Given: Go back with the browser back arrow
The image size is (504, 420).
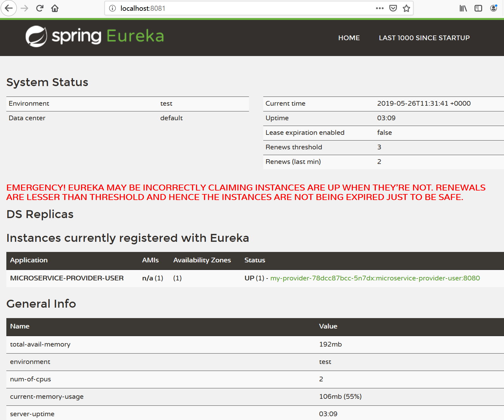Looking at the screenshot, I should [x=9, y=8].
